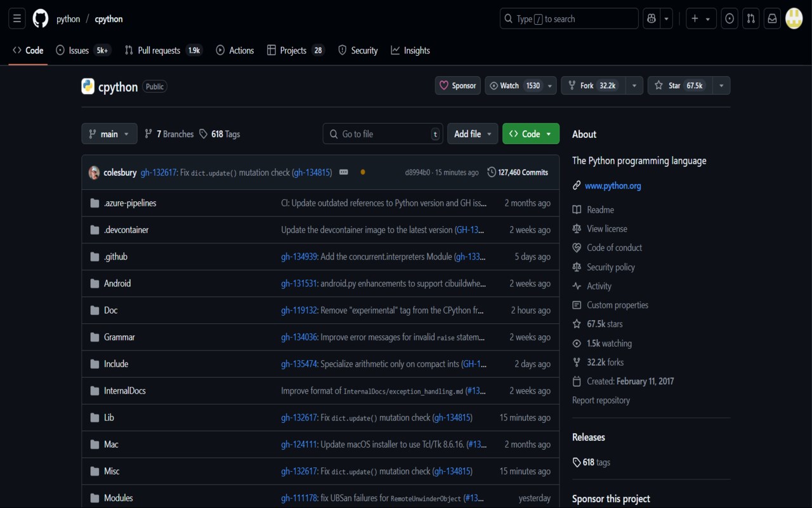This screenshot has width=812, height=508.
Task: Visit www.python.org website link
Action: (x=613, y=186)
